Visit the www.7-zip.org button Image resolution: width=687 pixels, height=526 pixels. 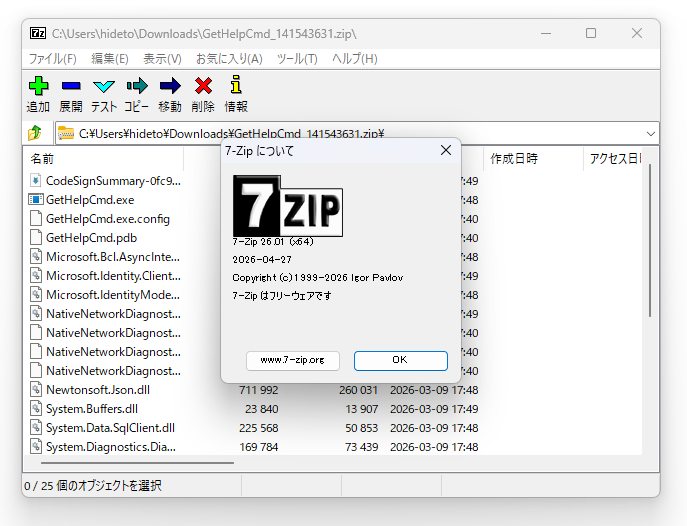pyautogui.click(x=293, y=360)
